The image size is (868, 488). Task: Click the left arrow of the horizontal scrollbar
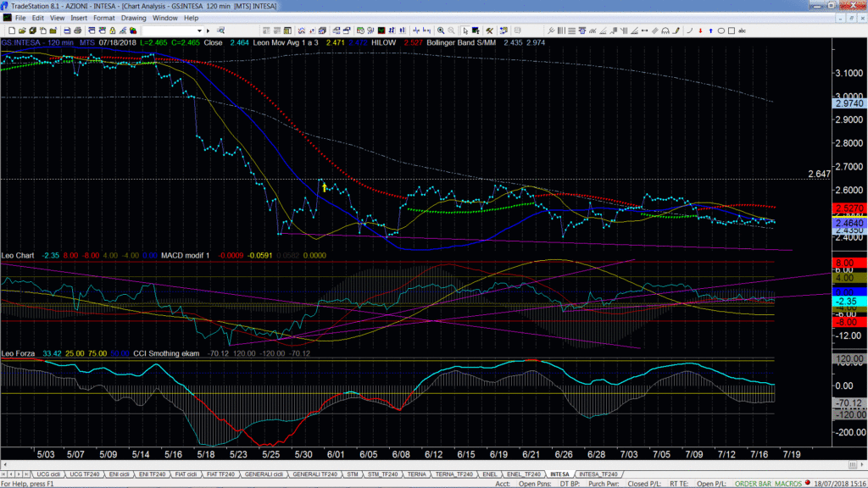(5, 465)
